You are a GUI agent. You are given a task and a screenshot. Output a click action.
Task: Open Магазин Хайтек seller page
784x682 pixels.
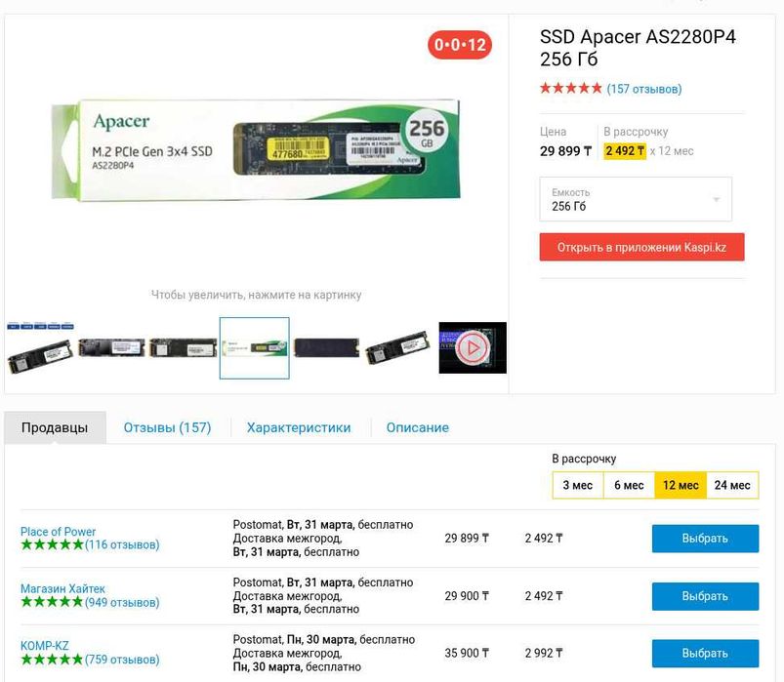(x=62, y=588)
